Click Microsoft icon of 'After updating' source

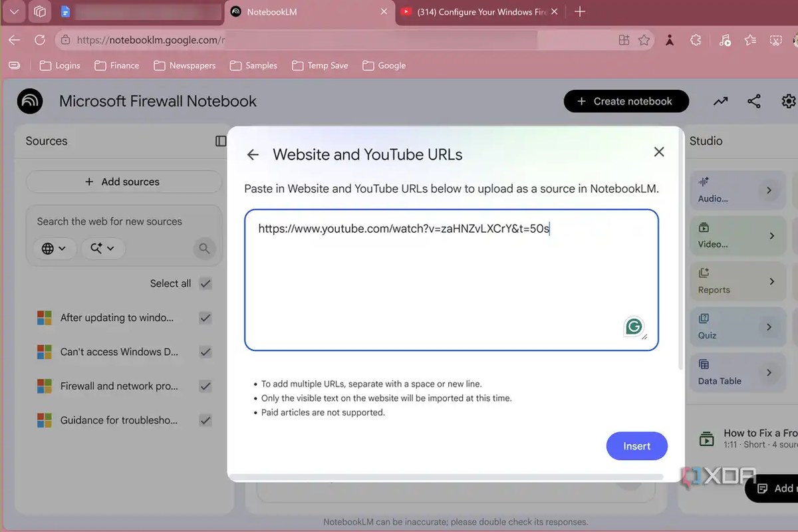point(45,318)
